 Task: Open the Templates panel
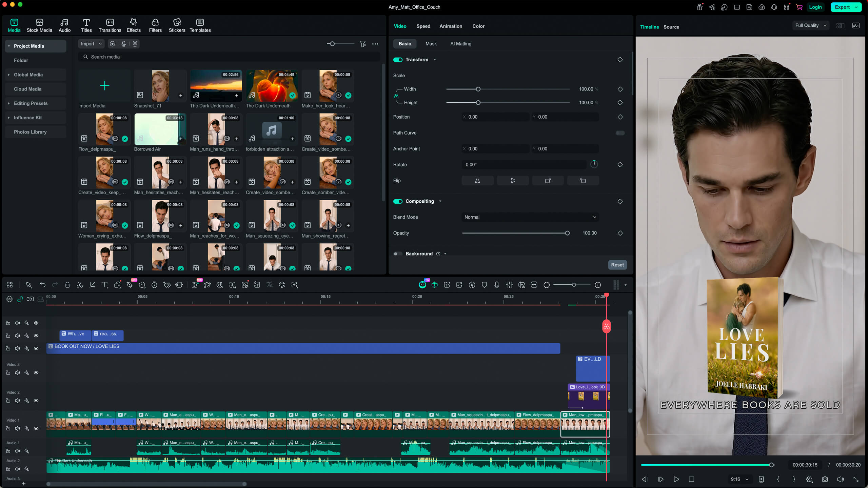click(x=200, y=26)
